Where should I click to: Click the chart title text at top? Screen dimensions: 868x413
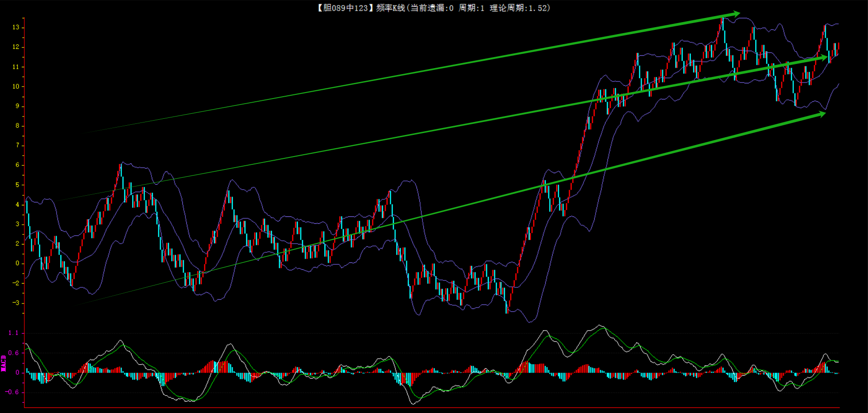[x=433, y=8]
